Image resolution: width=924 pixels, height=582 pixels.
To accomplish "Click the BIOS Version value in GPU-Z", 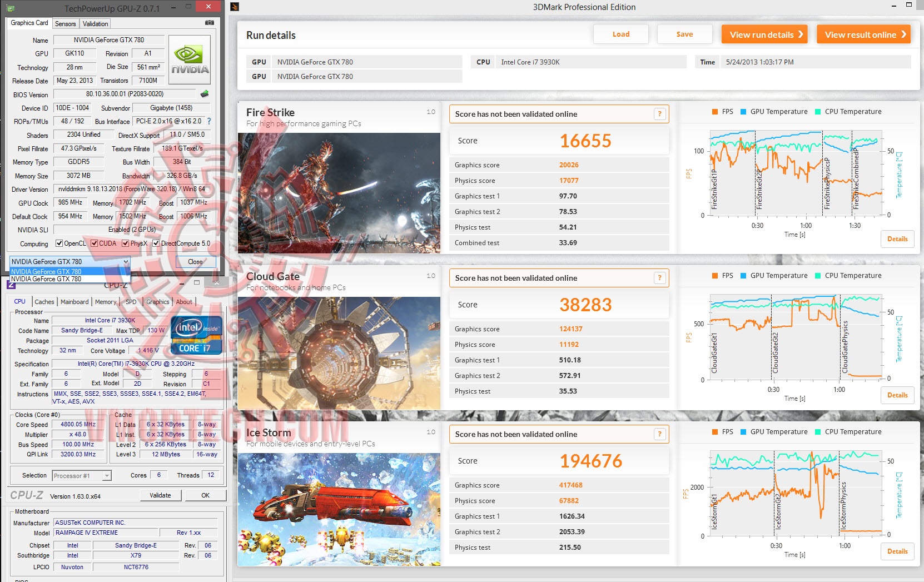I will (125, 94).
